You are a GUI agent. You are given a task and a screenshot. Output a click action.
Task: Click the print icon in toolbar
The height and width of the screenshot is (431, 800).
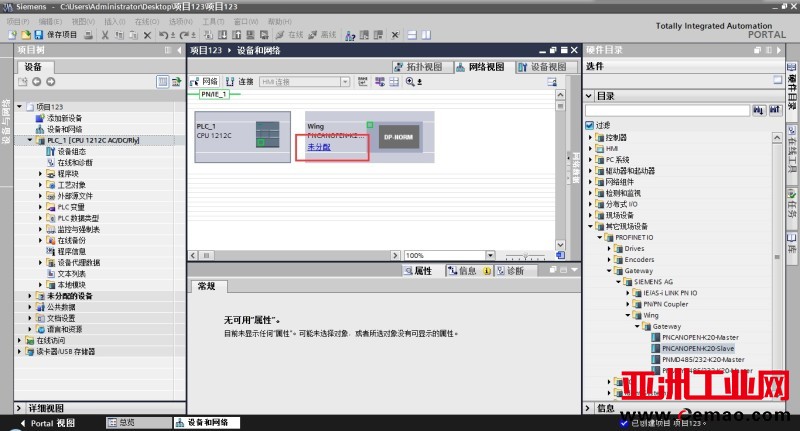(88, 35)
